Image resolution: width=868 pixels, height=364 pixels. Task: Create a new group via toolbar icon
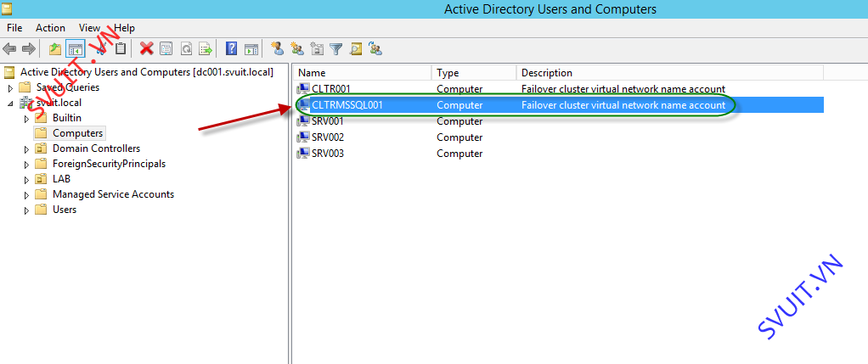point(297,48)
